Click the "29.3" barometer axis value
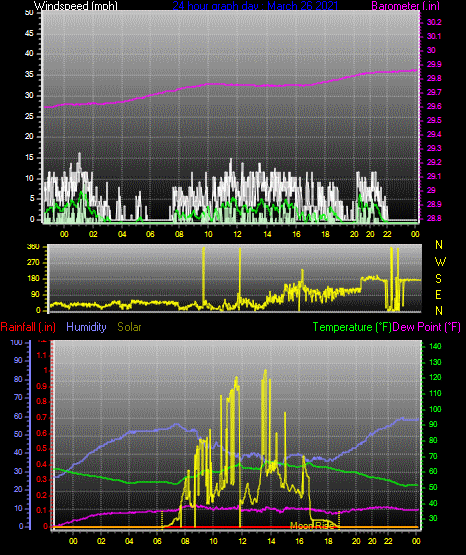Viewport: 466px width, 555px height. coord(434,148)
